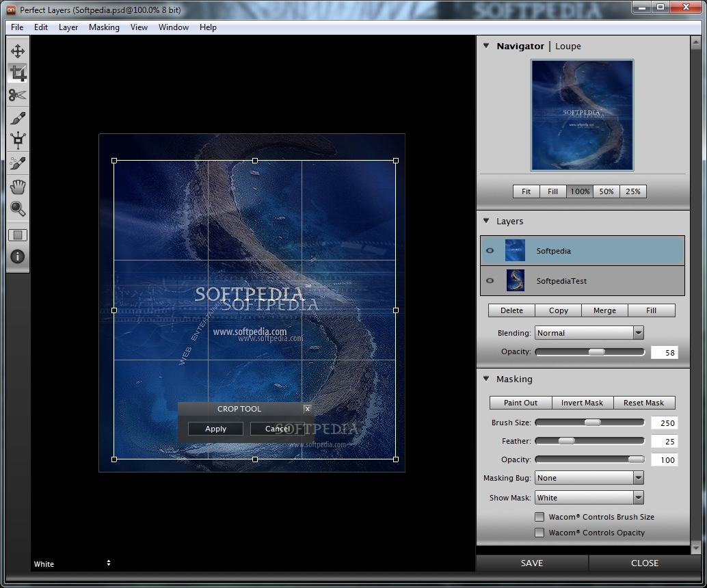
Task: Select the retouch brush tool
Action: (x=18, y=163)
